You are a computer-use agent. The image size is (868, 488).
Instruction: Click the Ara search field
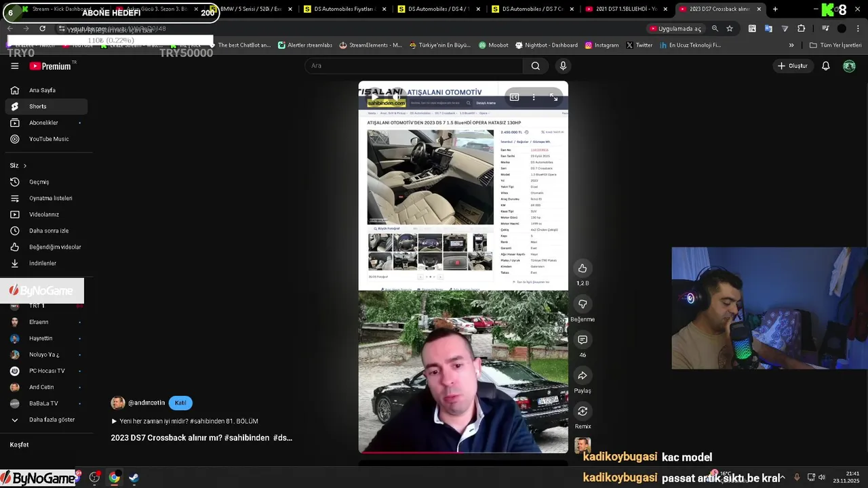(x=414, y=66)
